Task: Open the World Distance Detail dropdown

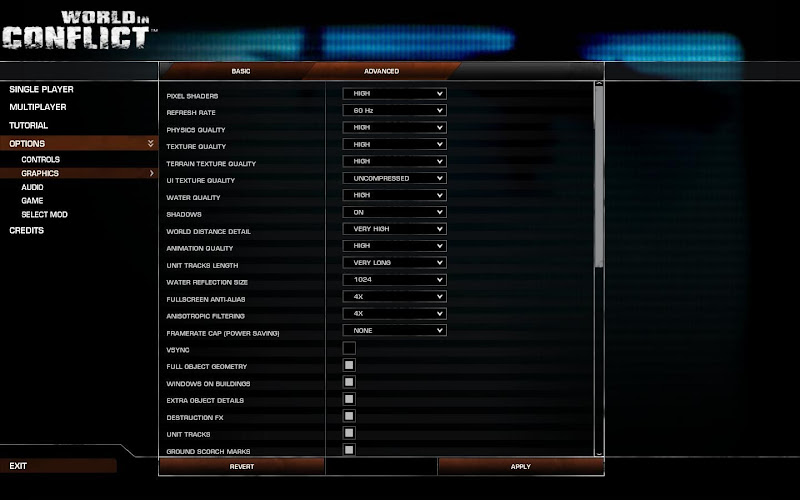Action: coord(394,229)
